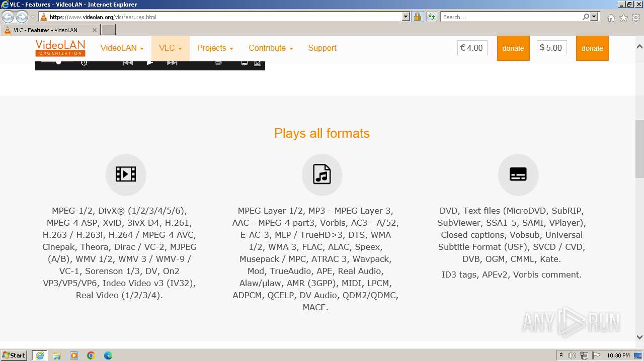The width and height of the screenshot is (644, 362).
Task: Open the search provider dropdown arrow
Action: coord(594,17)
